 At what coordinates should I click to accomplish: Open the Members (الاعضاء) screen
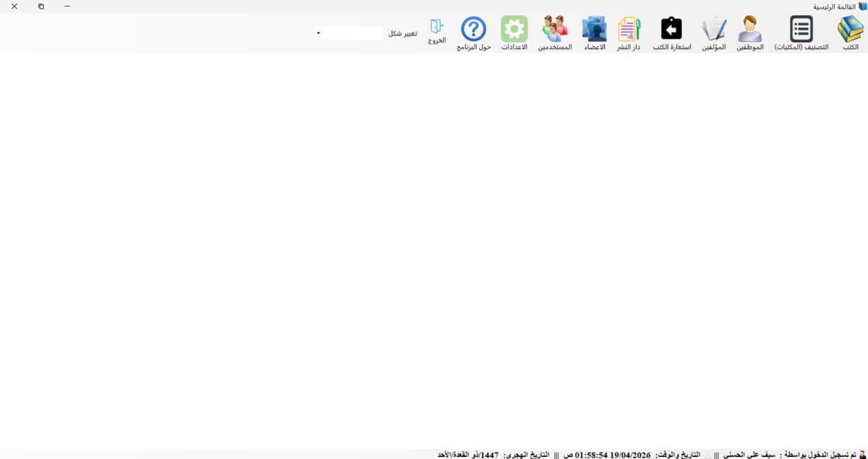pyautogui.click(x=595, y=33)
